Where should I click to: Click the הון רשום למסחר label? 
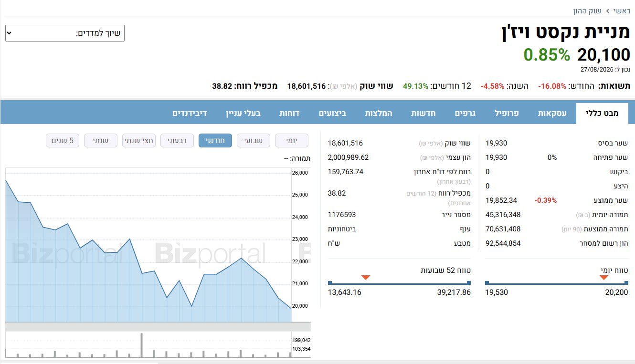pos(603,243)
